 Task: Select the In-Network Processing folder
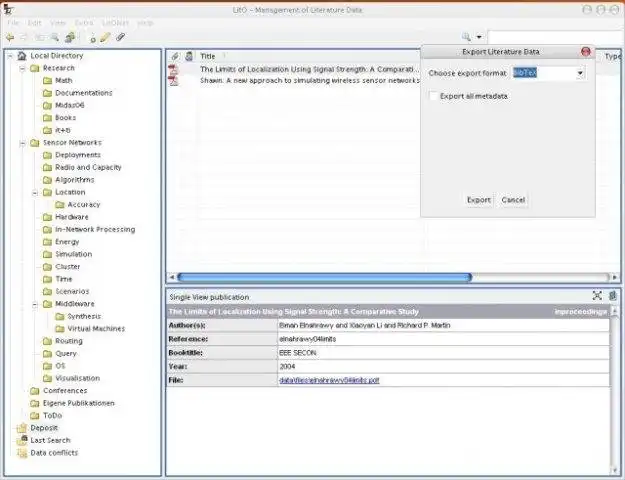pos(95,230)
